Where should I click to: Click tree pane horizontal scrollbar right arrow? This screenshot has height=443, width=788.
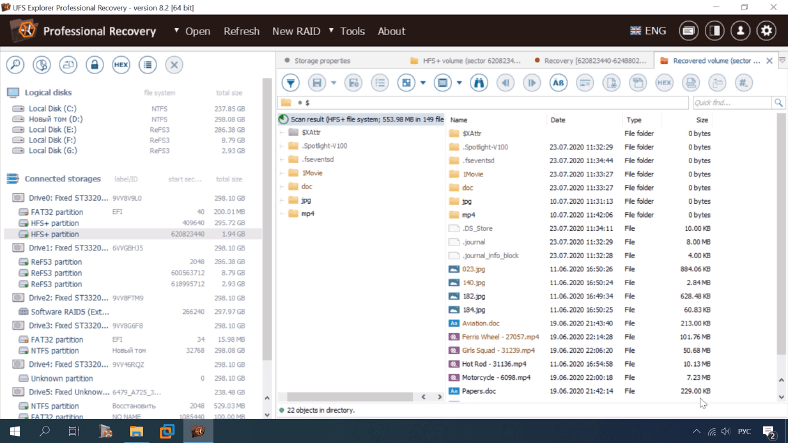pos(440,397)
